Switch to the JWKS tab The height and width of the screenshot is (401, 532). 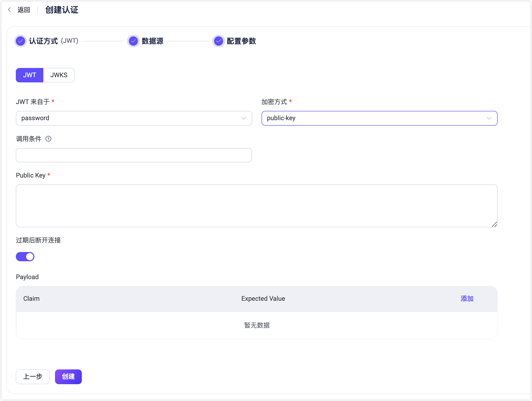coord(59,75)
